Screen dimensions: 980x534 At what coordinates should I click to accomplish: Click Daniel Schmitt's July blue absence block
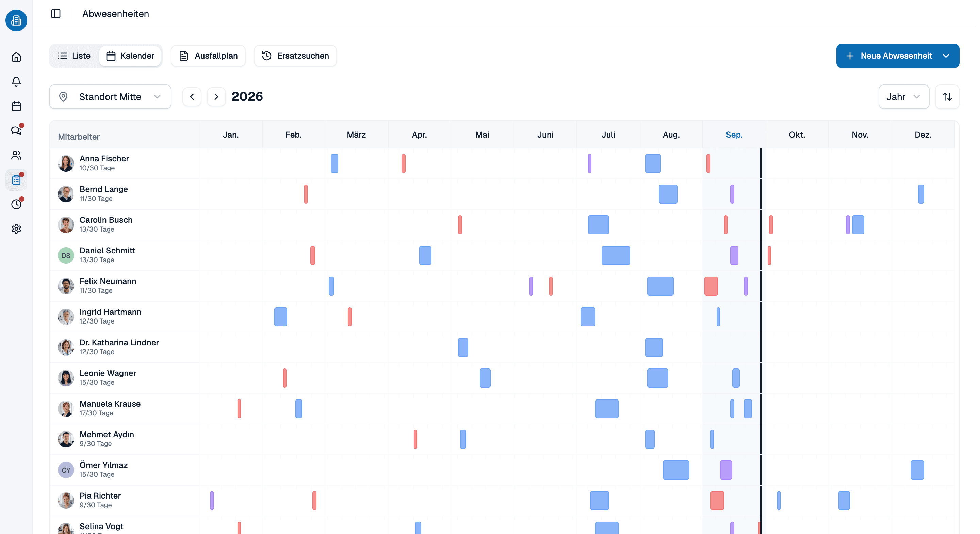point(616,255)
